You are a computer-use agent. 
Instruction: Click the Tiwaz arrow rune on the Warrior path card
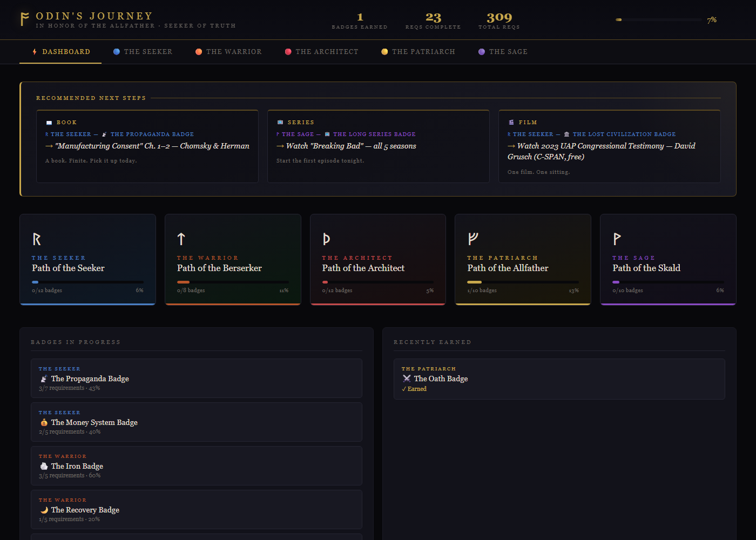(181, 239)
